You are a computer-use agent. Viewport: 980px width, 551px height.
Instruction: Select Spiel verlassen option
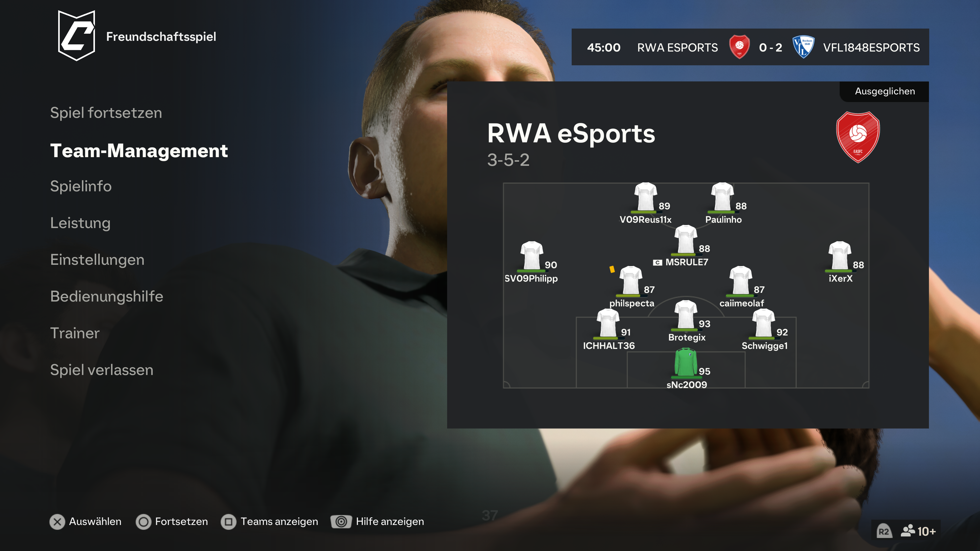tap(102, 370)
